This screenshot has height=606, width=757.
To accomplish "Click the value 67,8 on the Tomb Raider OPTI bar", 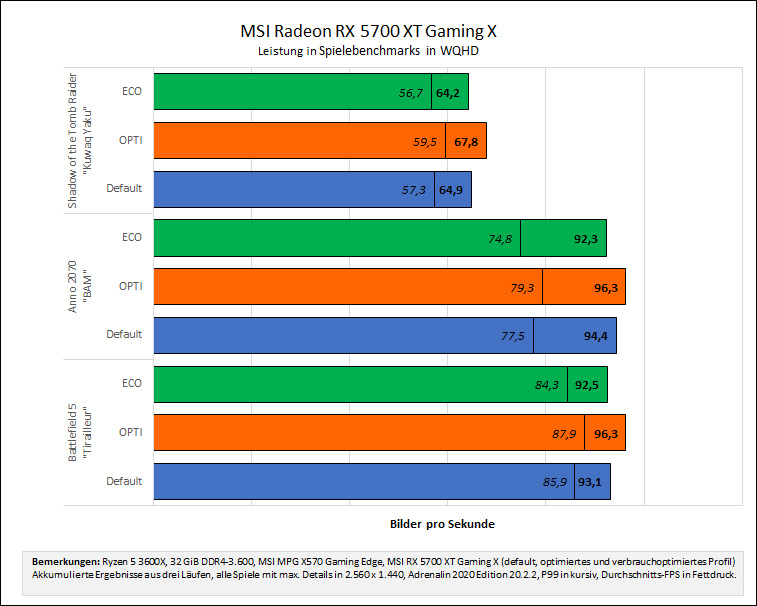I will pyautogui.click(x=466, y=142).
